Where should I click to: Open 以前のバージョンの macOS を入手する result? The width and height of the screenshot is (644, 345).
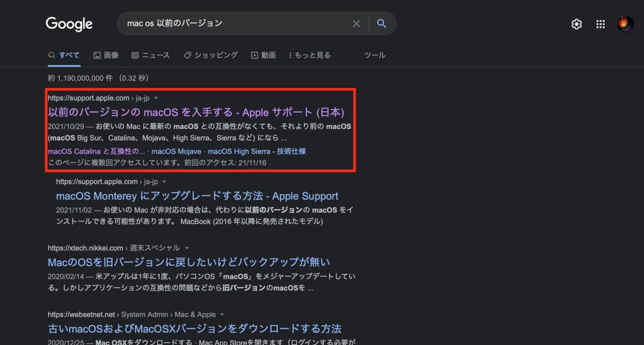coord(196,112)
